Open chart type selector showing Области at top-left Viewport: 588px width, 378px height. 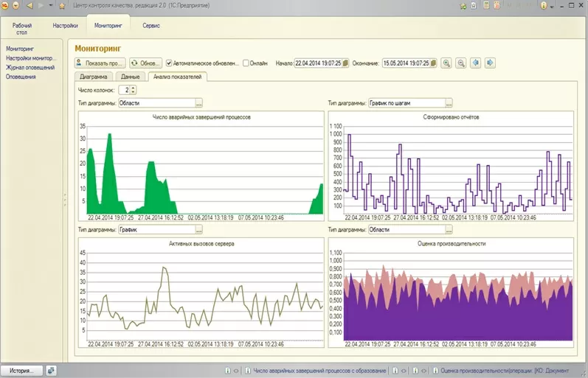tap(198, 103)
